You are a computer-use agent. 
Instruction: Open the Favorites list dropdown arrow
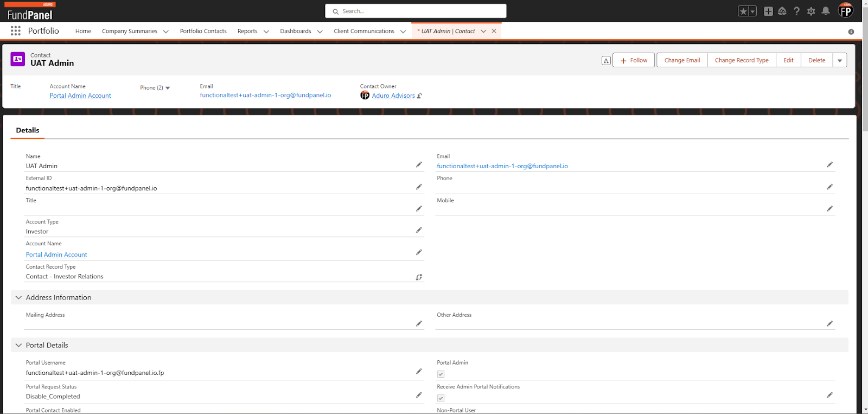tap(752, 11)
